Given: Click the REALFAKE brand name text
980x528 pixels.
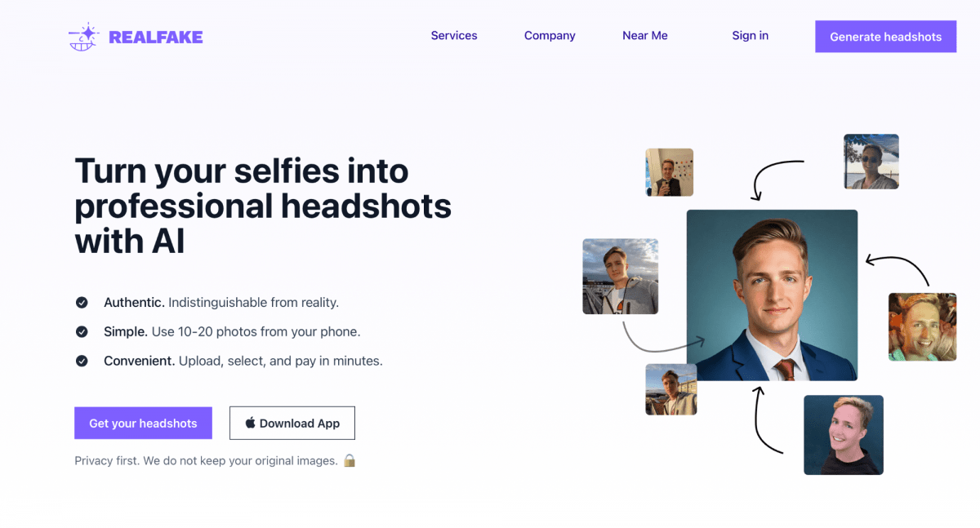Looking at the screenshot, I should tap(156, 37).
